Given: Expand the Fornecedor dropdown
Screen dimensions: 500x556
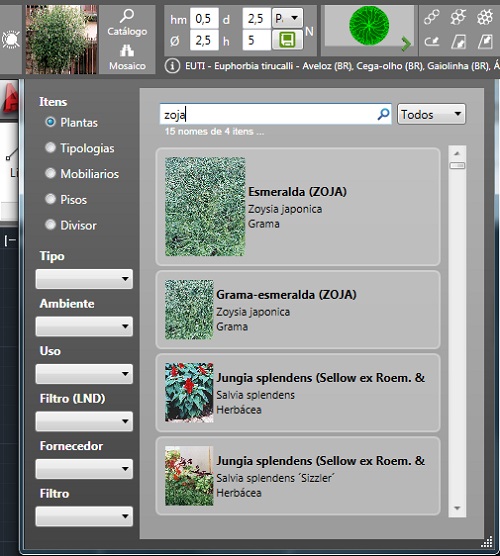Looking at the screenshot, I should tap(84, 469).
